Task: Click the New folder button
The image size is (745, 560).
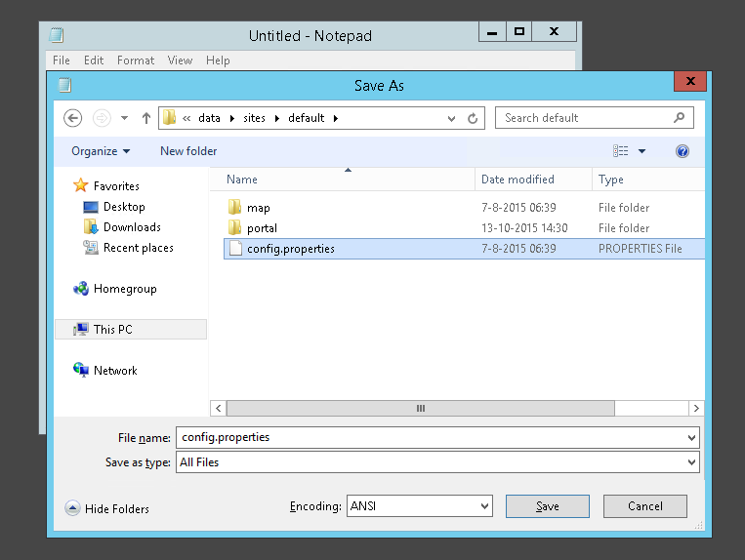Action: click(188, 151)
